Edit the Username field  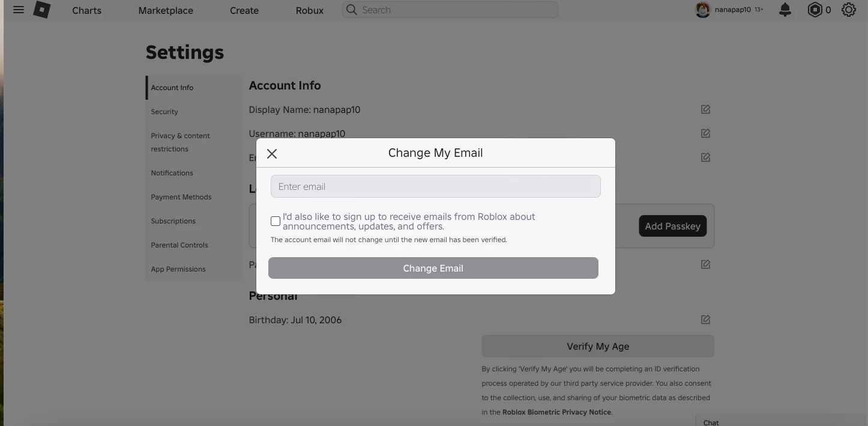coord(705,133)
